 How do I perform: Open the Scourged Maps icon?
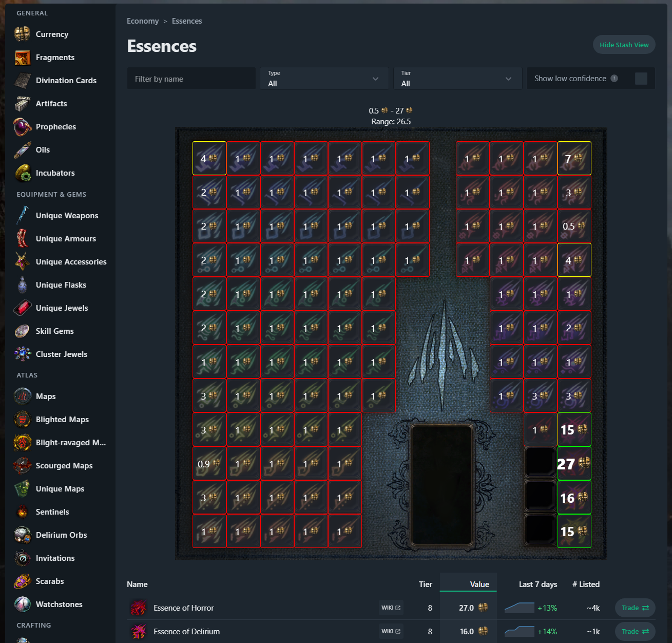22,465
